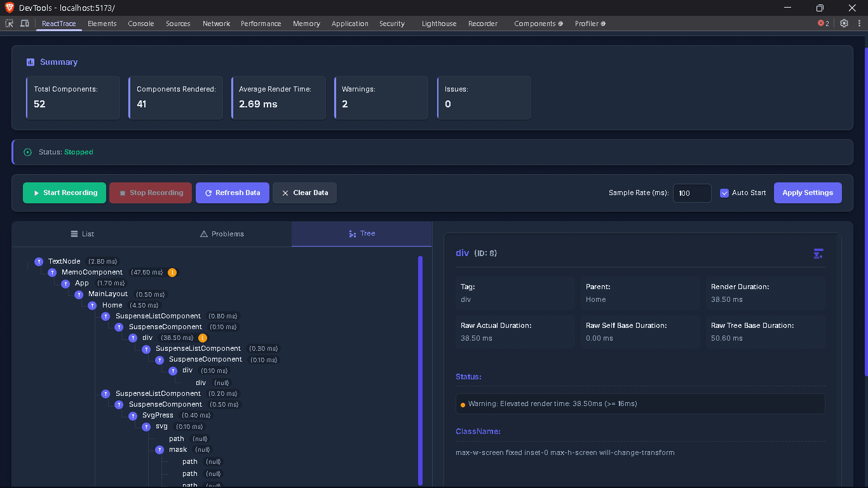Open the Security DevTools tab
Image resolution: width=868 pixels, height=488 pixels.
(x=392, y=24)
